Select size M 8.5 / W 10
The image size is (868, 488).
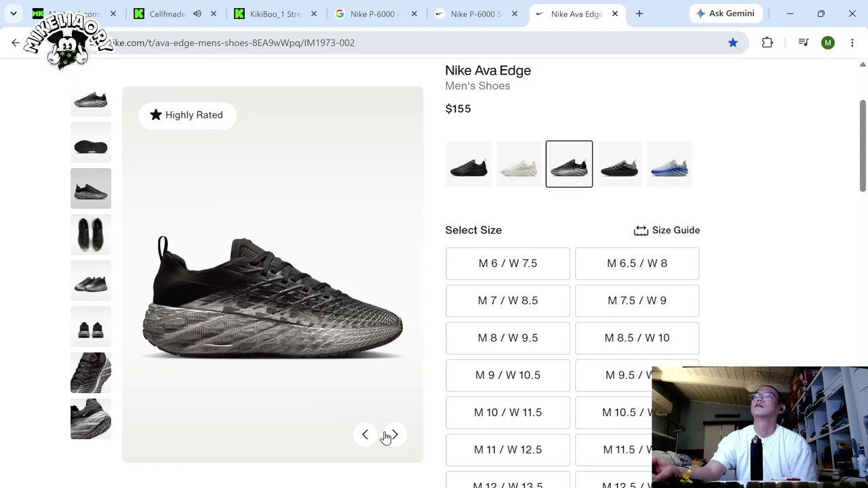click(637, 338)
